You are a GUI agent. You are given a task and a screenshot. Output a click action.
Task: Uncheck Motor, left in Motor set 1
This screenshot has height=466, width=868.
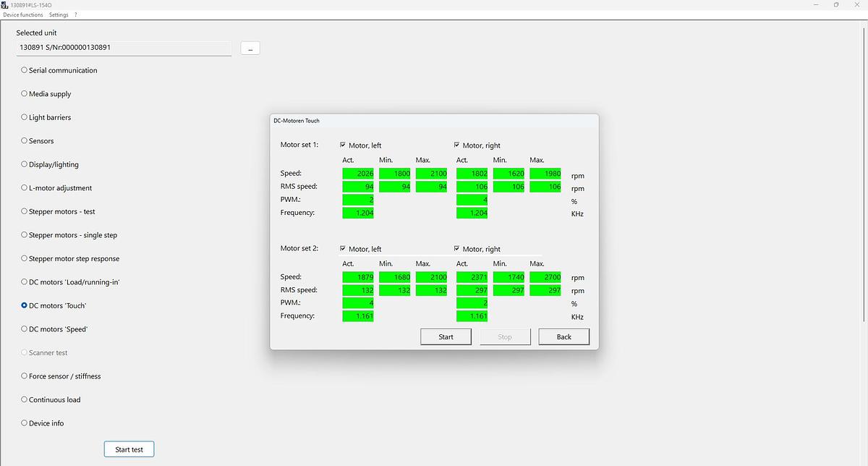[343, 145]
